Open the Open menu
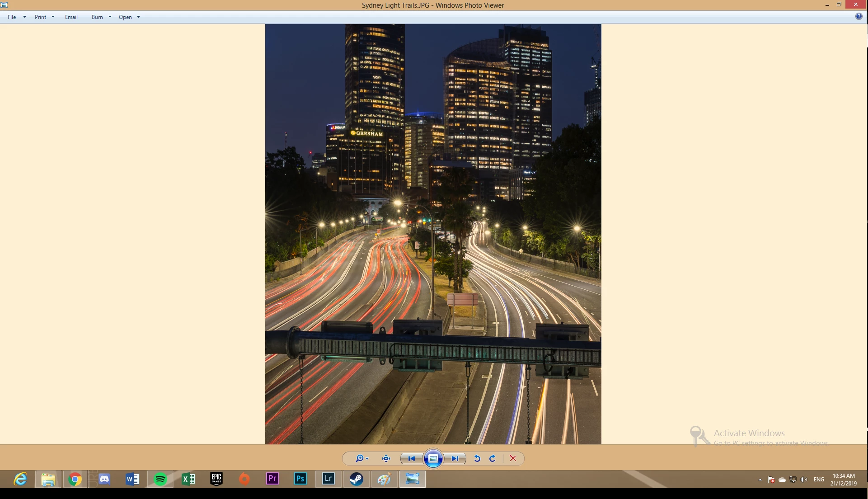The image size is (868, 499). click(126, 17)
